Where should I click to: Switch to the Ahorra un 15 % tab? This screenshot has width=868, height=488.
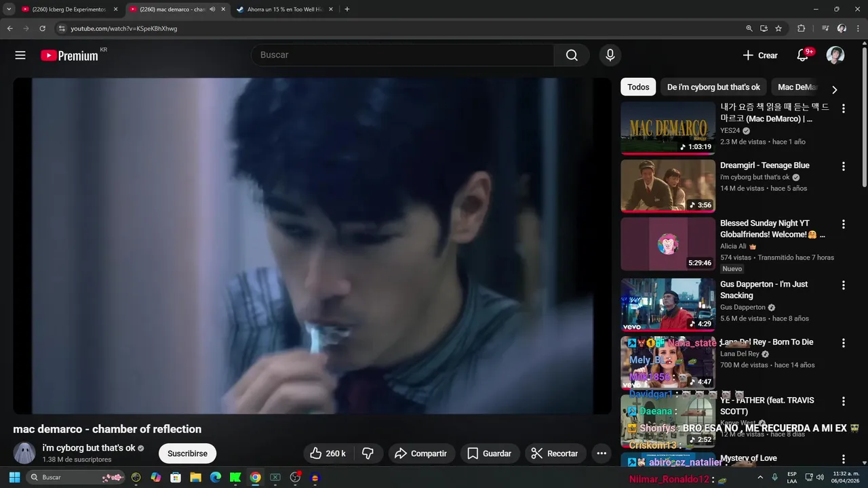285,9
